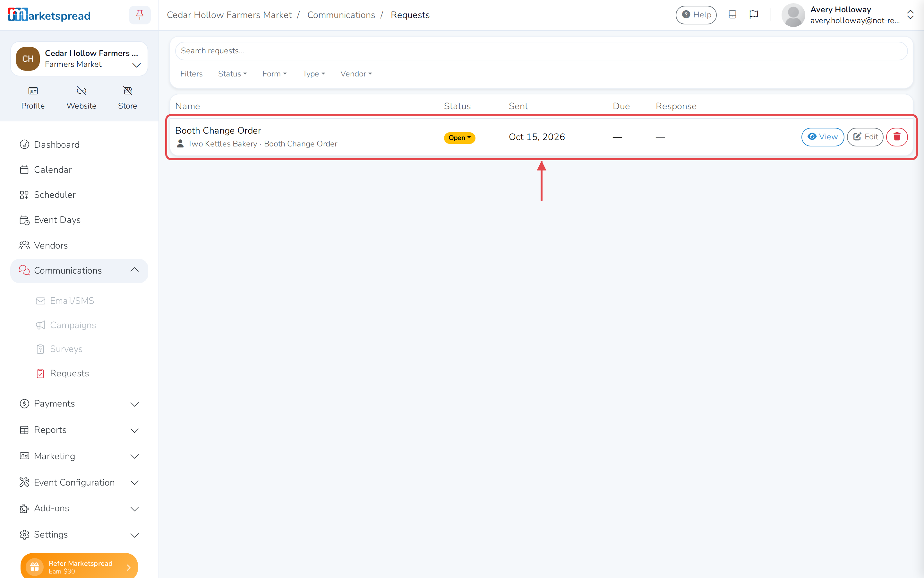Click the CH market avatar

(x=28, y=58)
